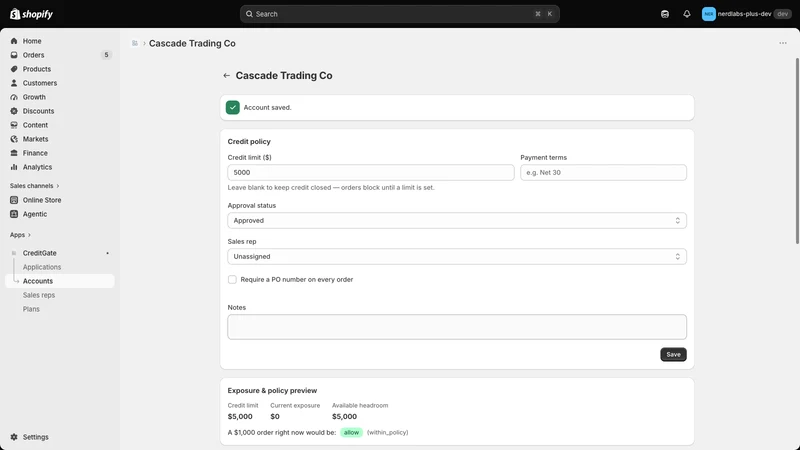Click the Analytics chart icon
800x450 pixels.
click(x=14, y=167)
